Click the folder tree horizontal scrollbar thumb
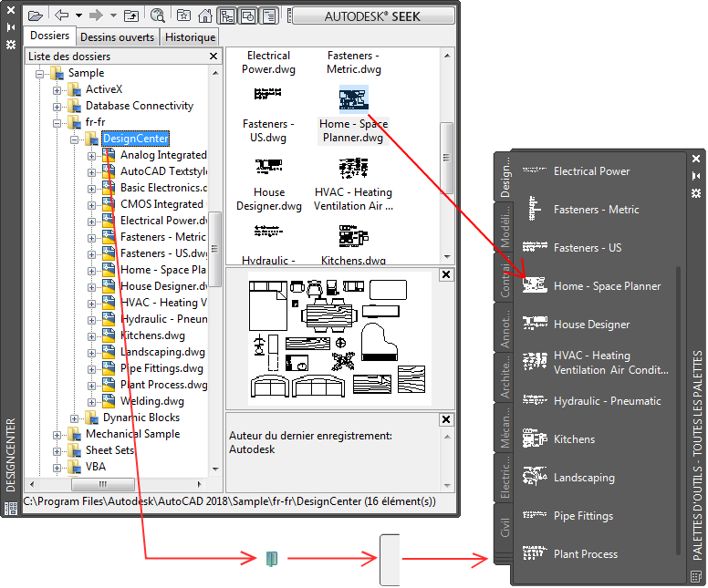Viewport: 708px width, 588px height. coord(103,484)
